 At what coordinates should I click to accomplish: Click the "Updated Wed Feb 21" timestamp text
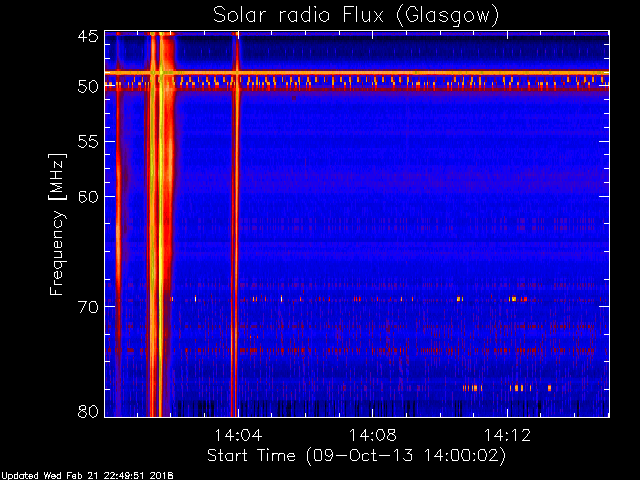click(x=87, y=476)
